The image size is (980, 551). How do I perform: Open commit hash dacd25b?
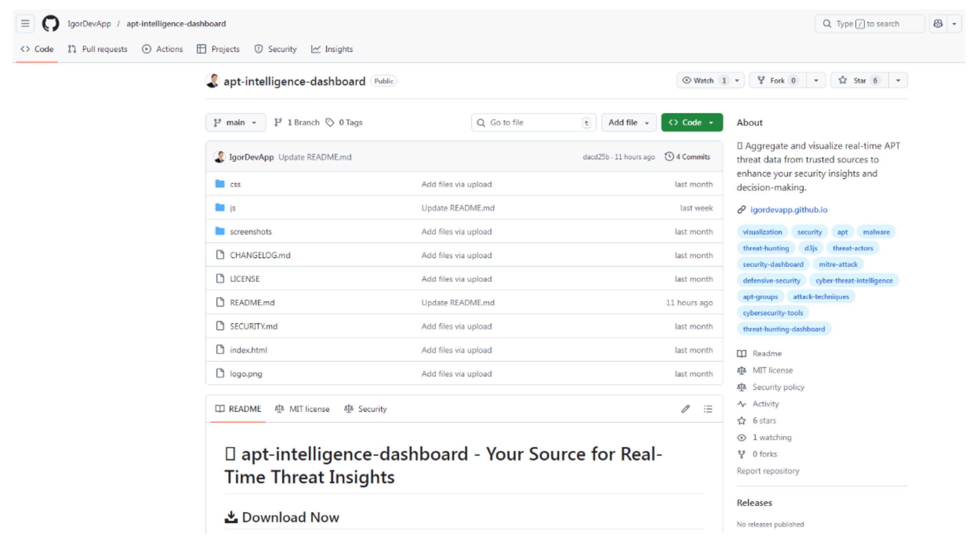(x=596, y=157)
